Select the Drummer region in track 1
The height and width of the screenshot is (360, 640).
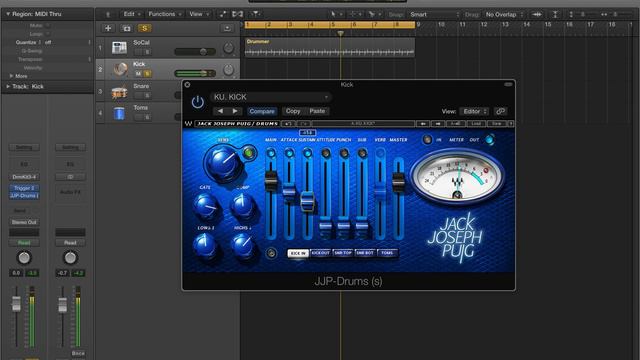pyautogui.click(x=330, y=48)
